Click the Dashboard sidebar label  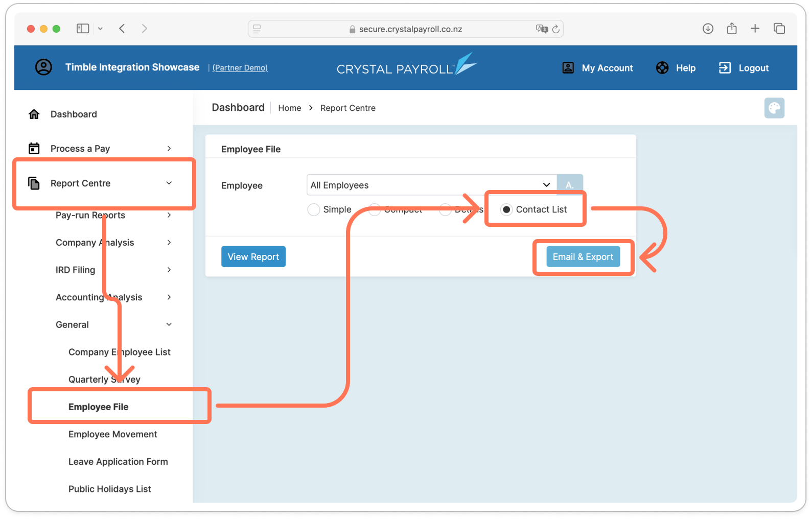[74, 114]
